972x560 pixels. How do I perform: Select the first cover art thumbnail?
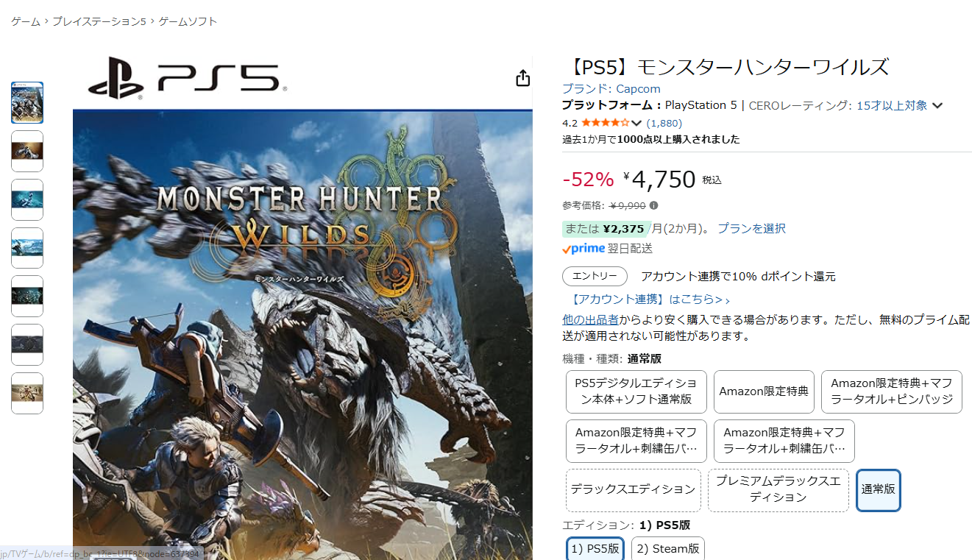pyautogui.click(x=27, y=102)
